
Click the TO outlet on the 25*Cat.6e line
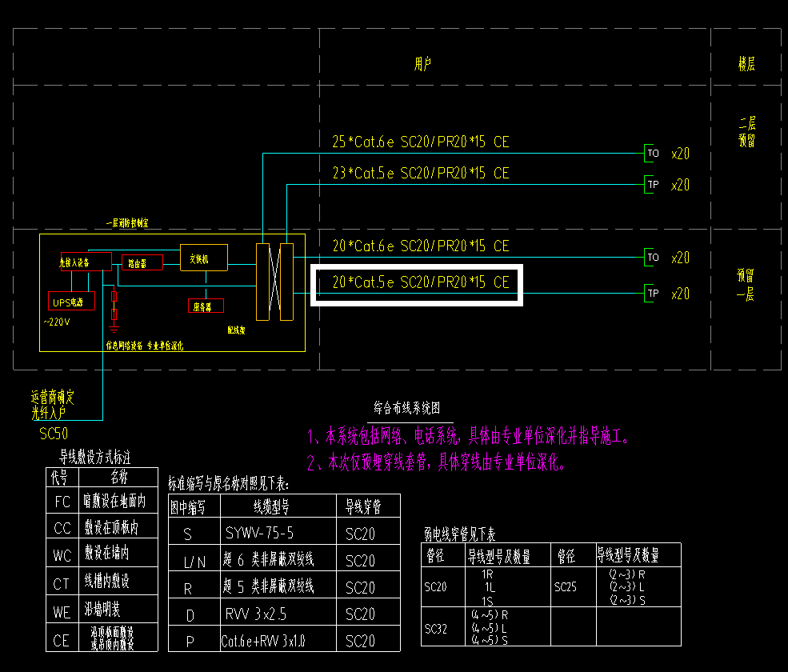(652, 153)
